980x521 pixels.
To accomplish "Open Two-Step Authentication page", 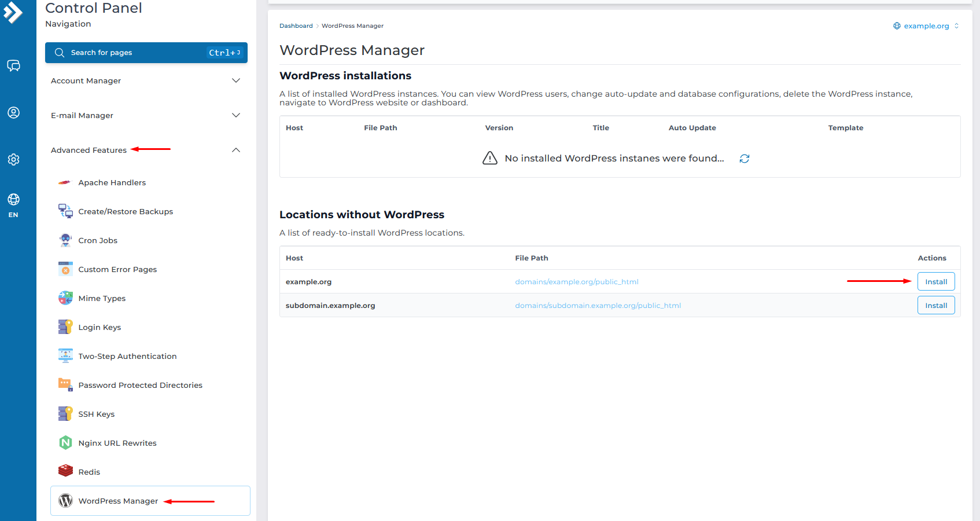I will [127, 356].
